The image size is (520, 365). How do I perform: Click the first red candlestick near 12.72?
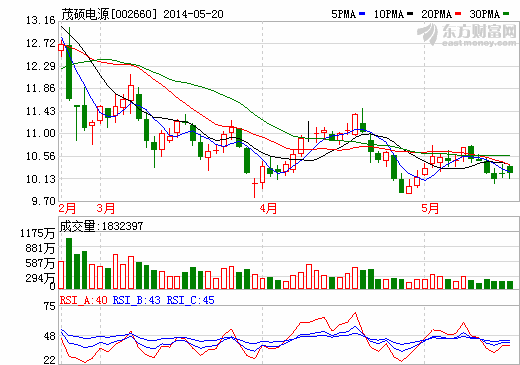61,47
